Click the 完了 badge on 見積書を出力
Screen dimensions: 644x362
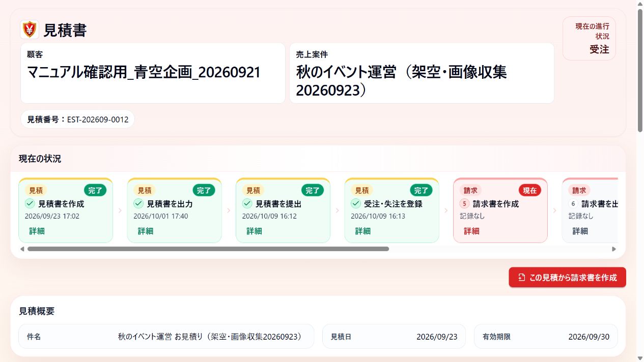(204, 190)
